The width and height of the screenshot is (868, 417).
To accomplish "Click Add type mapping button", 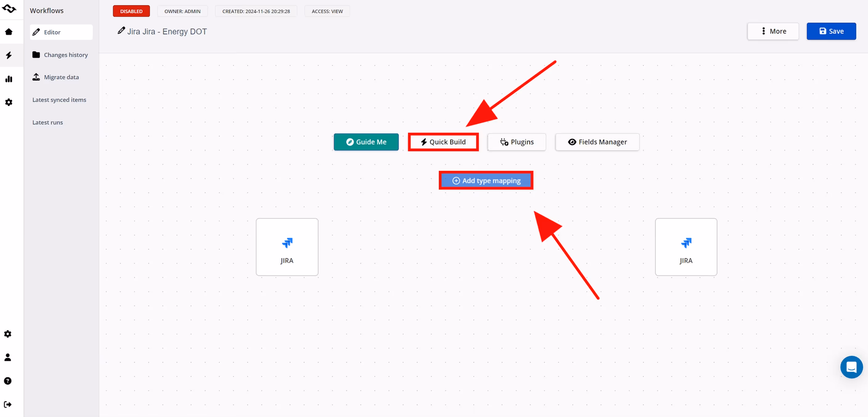I will click(x=486, y=181).
